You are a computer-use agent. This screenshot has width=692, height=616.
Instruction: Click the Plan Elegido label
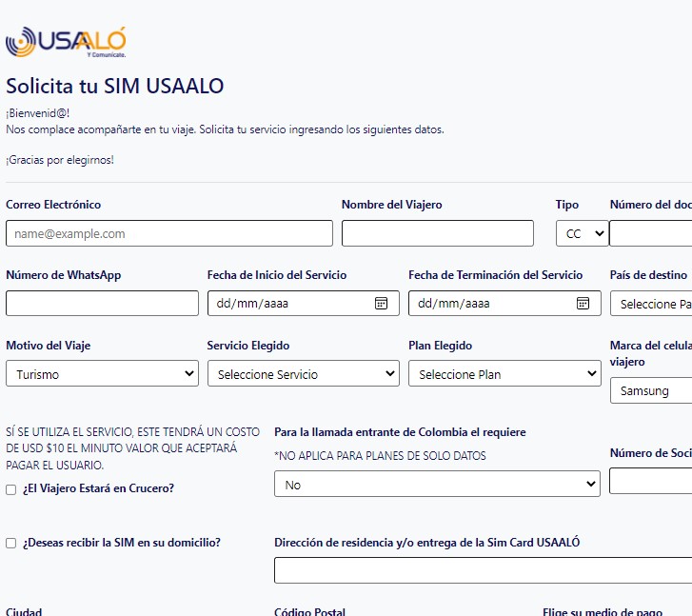[x=441, y=346]
